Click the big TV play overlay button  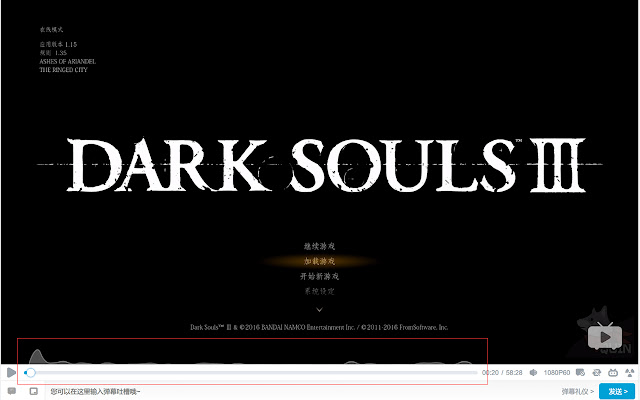click(x=605, y=336)
